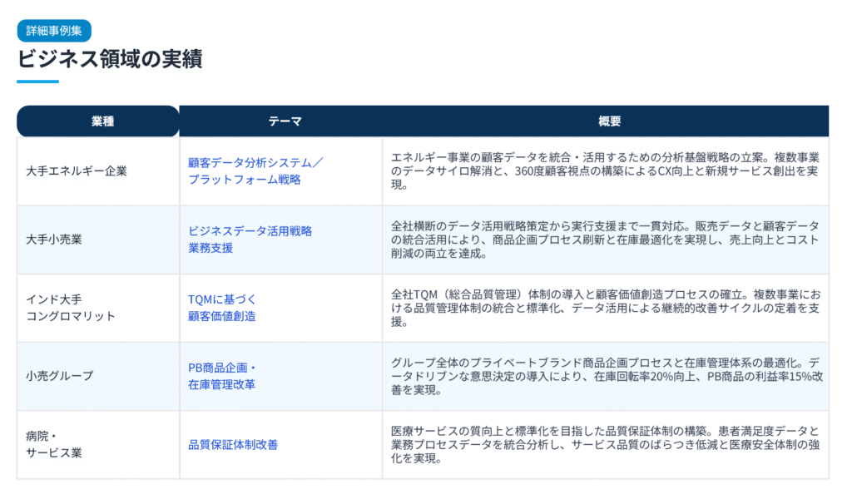852x504 pixels.
Task: Open the ビジネスデータ活用戦略 theme link
Action: [x=250, y=239]
